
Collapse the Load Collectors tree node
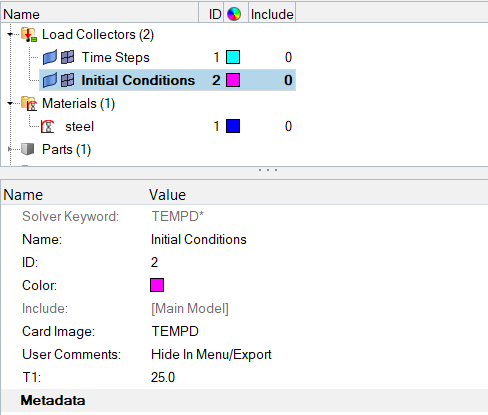[10, 34]
